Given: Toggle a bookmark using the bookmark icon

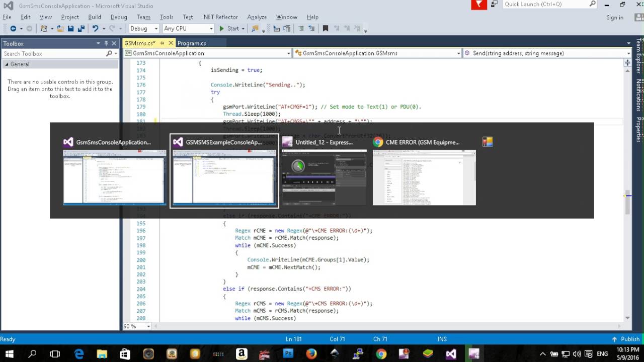Looking at the screenshot, I should coord(326,29).
